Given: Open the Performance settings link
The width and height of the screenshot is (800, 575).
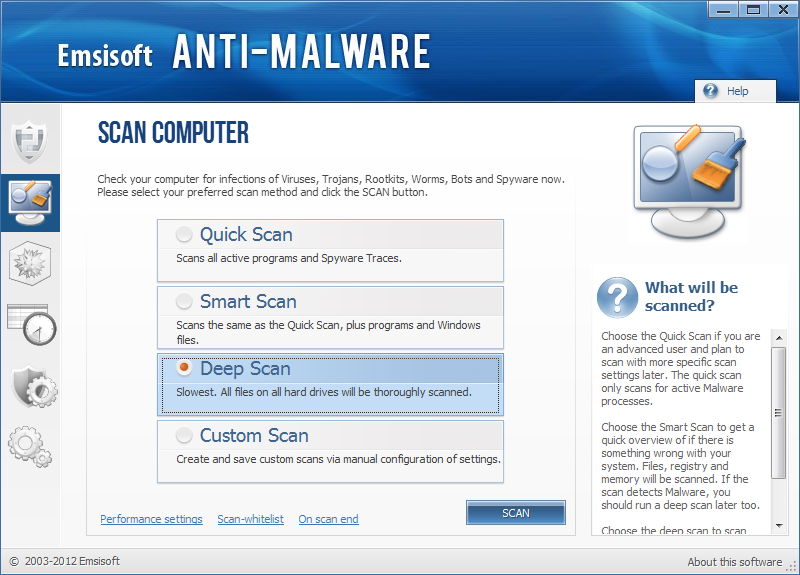Looking at the screenshot, I should pos(151,519).
